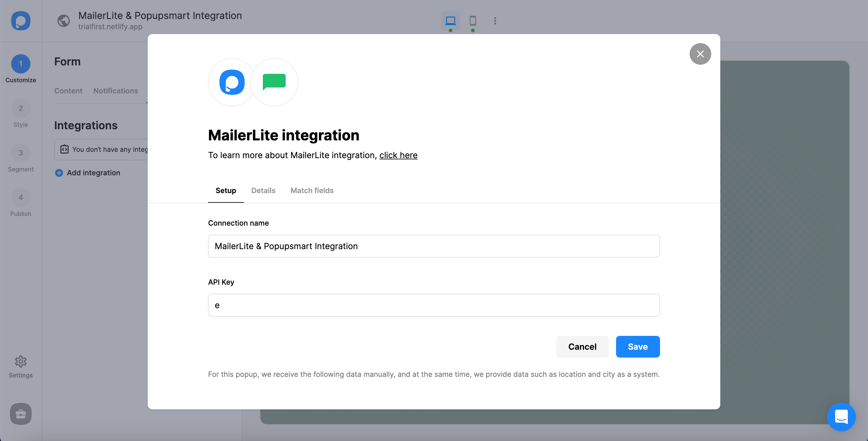Switch to mobile preview icon

point(473,21)
